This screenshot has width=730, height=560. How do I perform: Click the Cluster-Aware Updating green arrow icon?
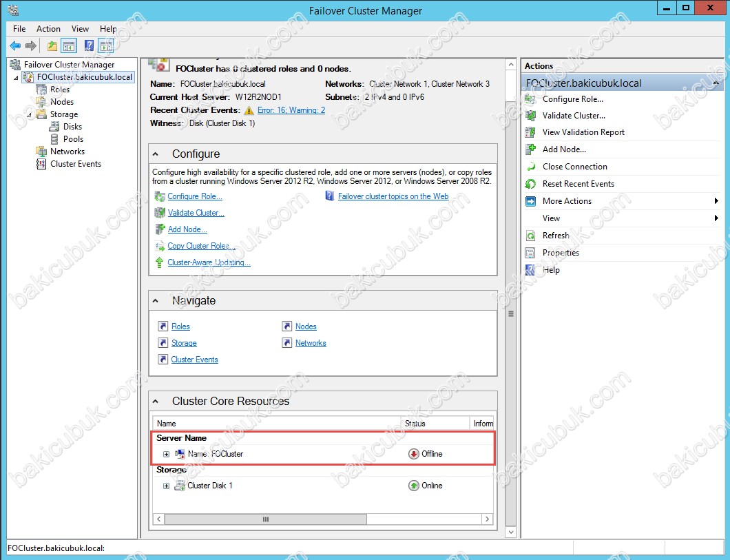coord(159,262)
